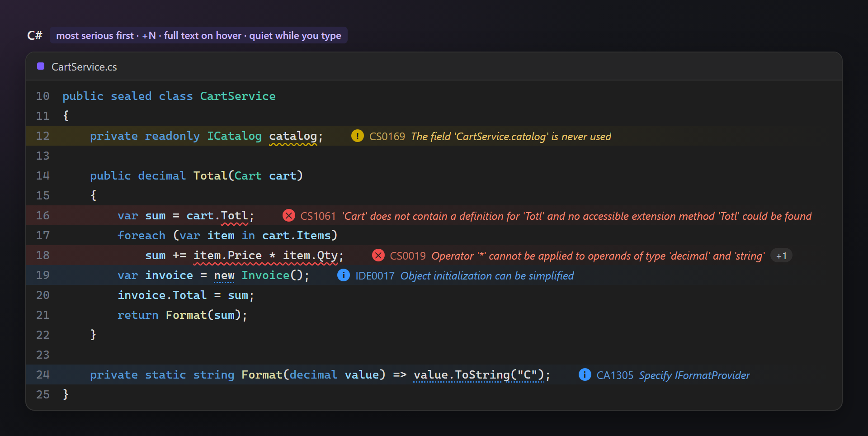
Task: Click the 'Format' method name on line 24
Action: 262,375
